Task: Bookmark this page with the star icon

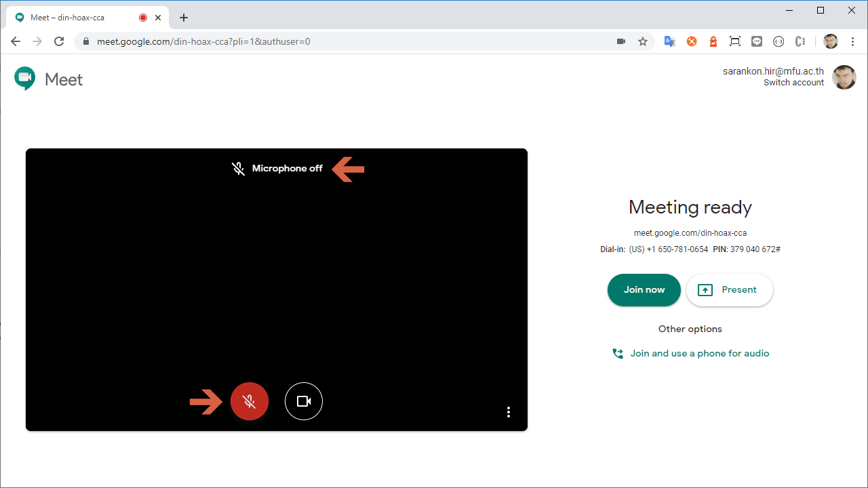Action: 643,41
